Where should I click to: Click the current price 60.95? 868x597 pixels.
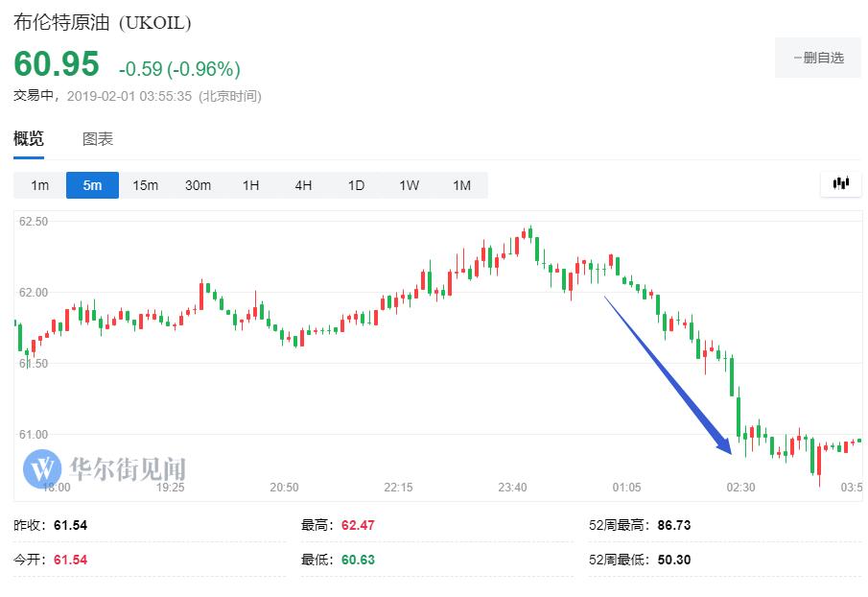pos(57,64)
